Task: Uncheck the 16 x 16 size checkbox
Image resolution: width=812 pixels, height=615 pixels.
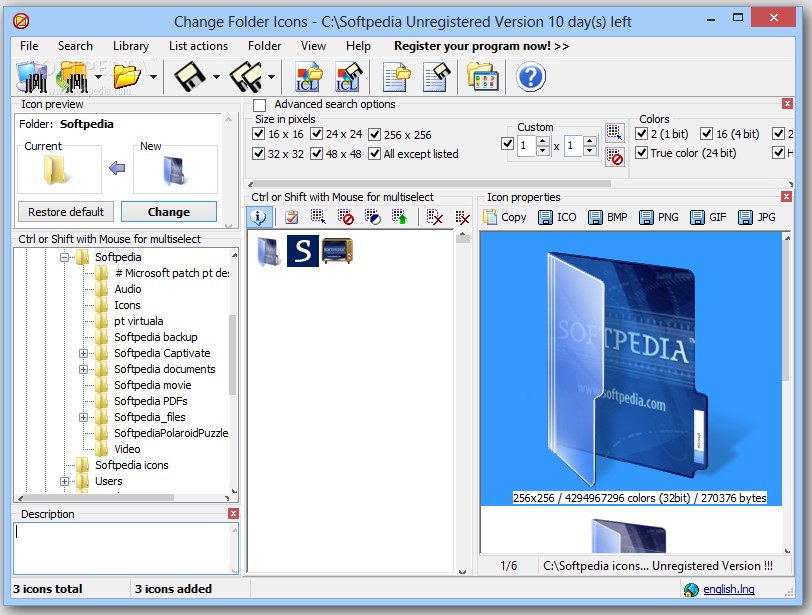Action: (259, 134)
